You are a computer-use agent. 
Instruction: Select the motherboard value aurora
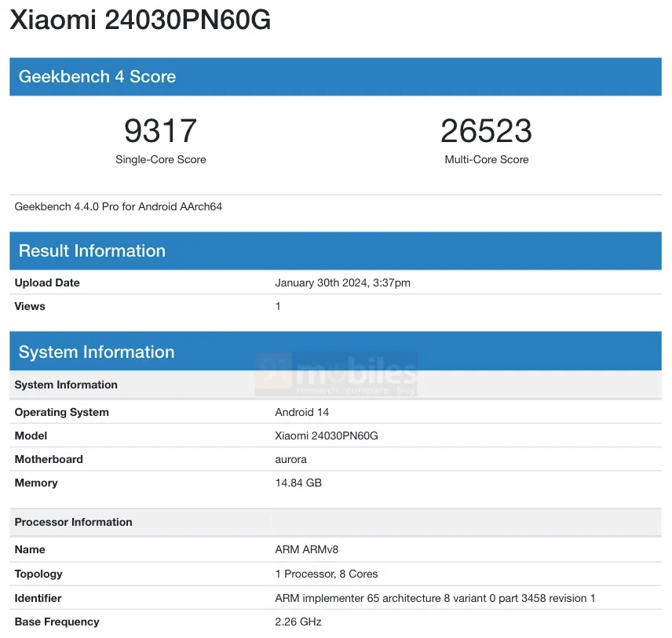click(x=290, y=459)
